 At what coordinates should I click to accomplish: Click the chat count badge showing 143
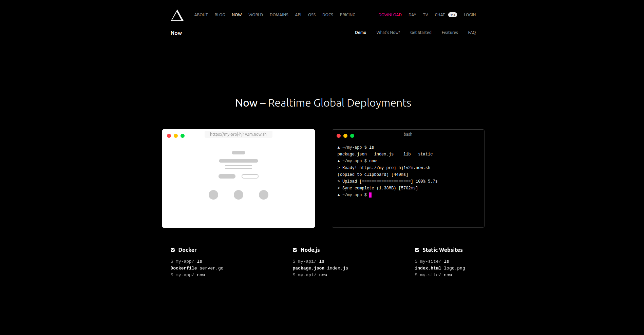coord(452,15)
